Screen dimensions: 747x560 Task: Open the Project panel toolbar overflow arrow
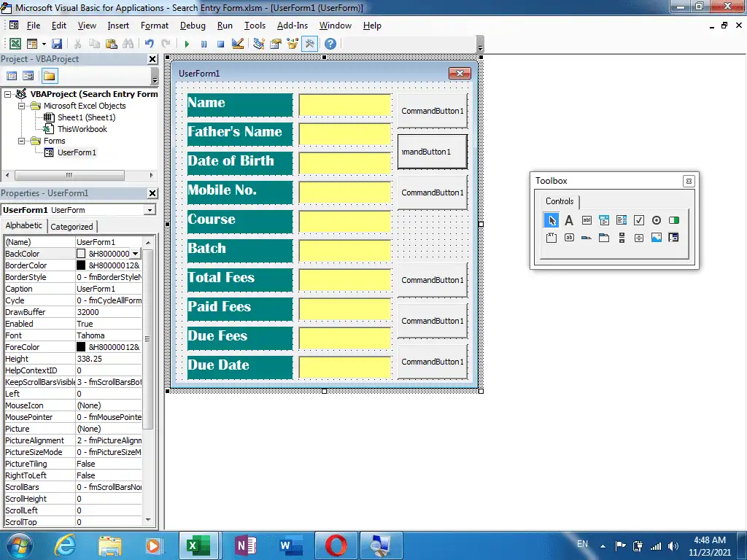[x=155, y=76]
